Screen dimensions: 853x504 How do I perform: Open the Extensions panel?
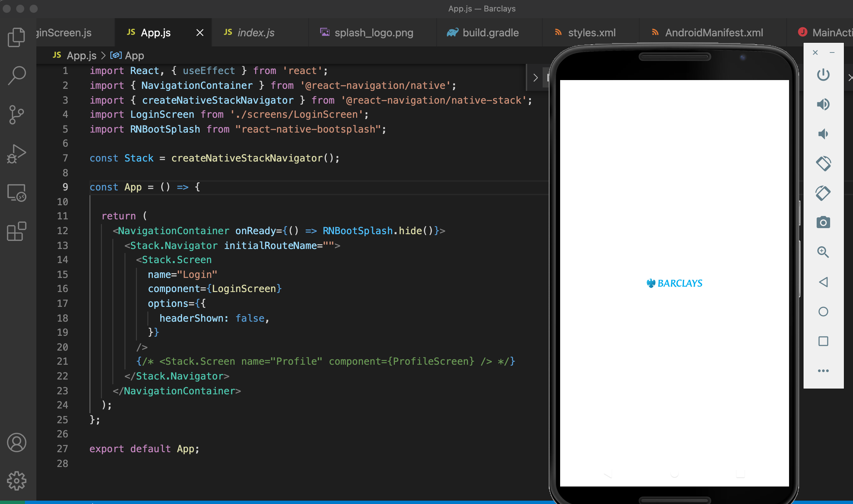pos(16,231)
